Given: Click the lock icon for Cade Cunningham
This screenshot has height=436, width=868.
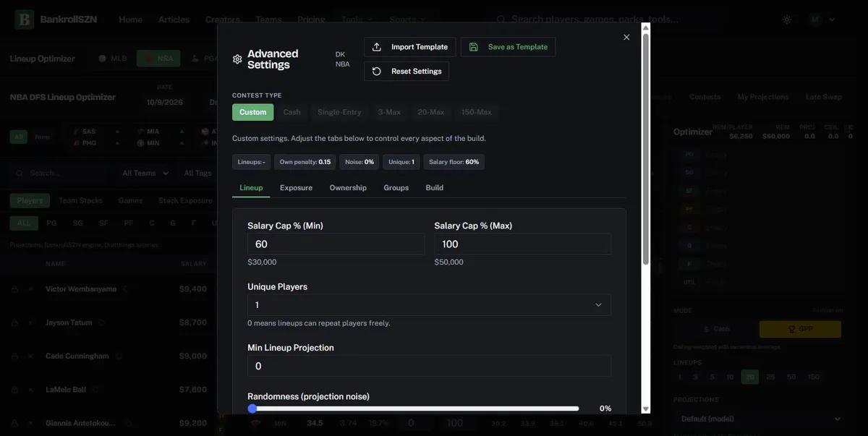Looking at the screenshot, I should 14,356.
